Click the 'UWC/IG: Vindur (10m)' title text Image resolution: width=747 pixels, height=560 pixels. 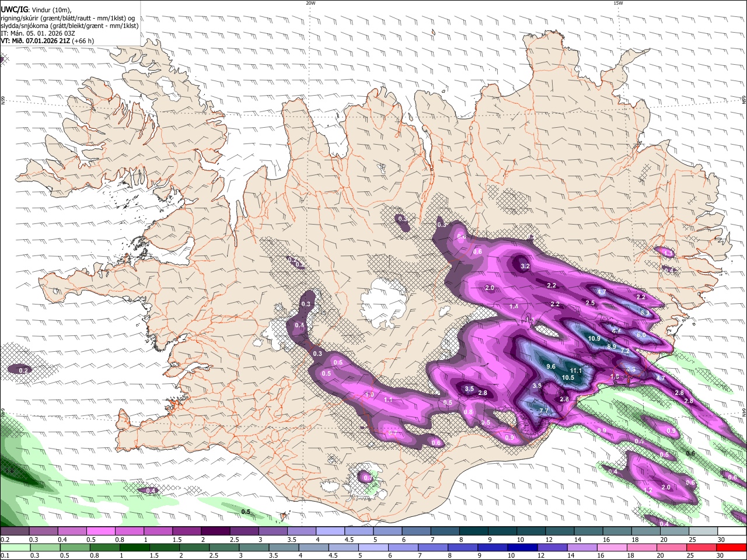point(36,9)
